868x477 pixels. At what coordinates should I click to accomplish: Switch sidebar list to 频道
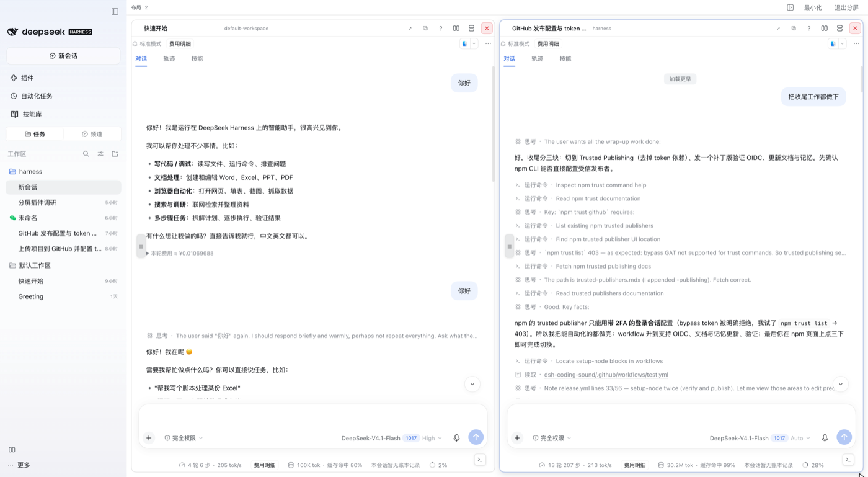92,134
